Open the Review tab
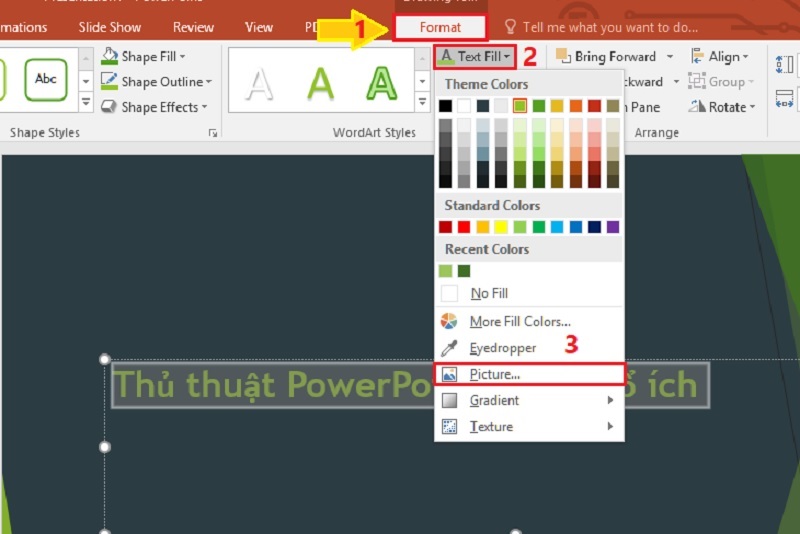 click(193, 27)
